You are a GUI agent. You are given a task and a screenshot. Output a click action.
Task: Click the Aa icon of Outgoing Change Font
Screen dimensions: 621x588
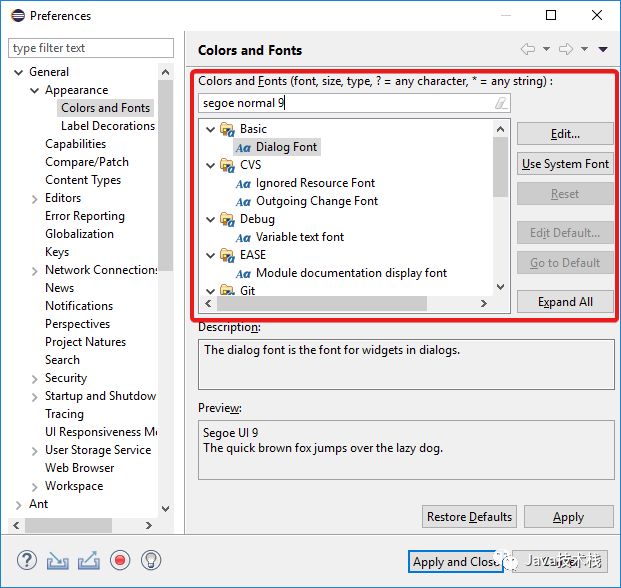[243, 202]
